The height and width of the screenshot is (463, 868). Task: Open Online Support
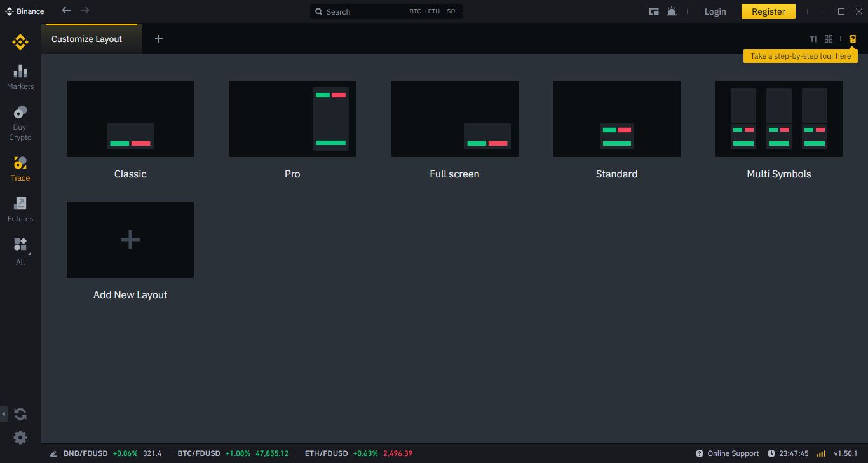[728, 453]
